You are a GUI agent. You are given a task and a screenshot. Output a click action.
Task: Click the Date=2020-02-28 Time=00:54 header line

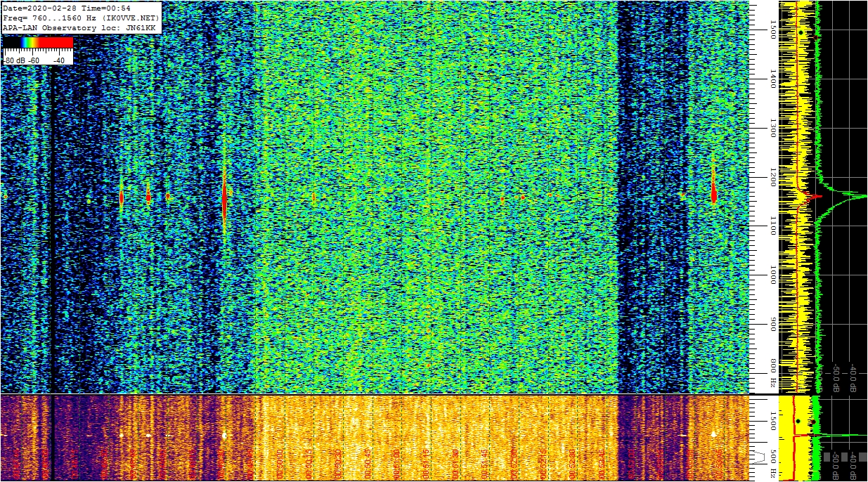tap(67, 8)
